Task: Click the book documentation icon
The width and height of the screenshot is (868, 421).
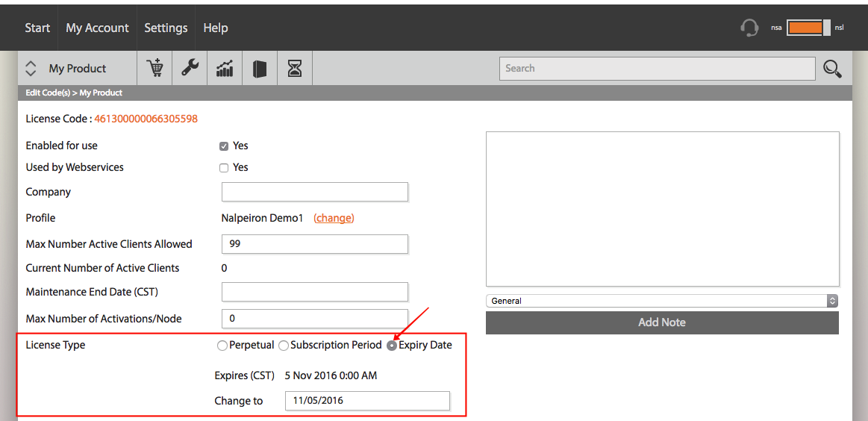Action: [260, 69]
